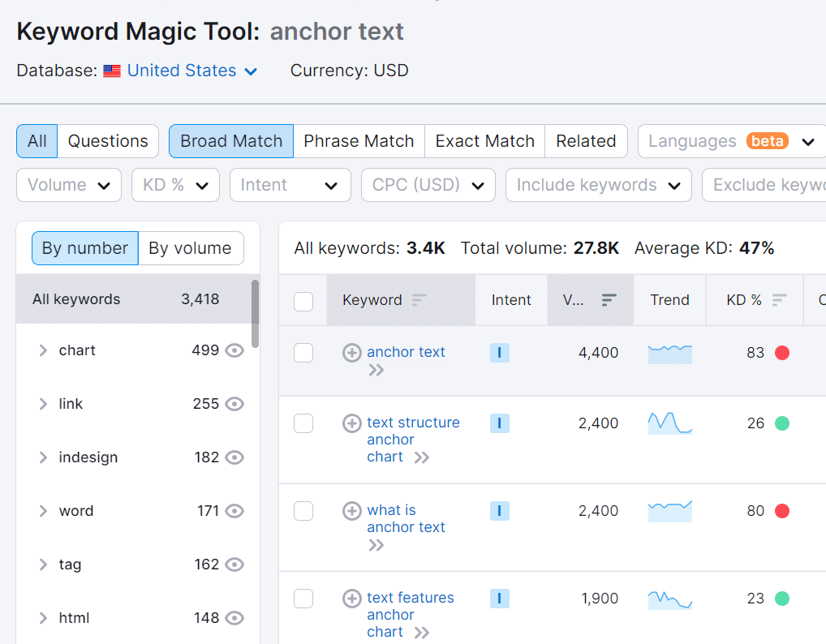826x644 pixels.
Task: Click the red KD indicator dot for 'anchor text'
Action: pos(782,353)
